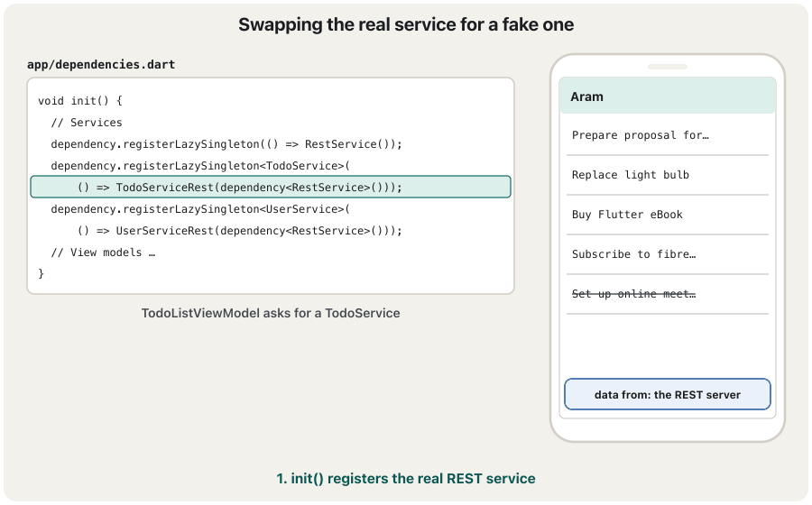Click the registerLazySingleton<UserService>( line
The image size is (812, 505).
(x=200, y=209)
